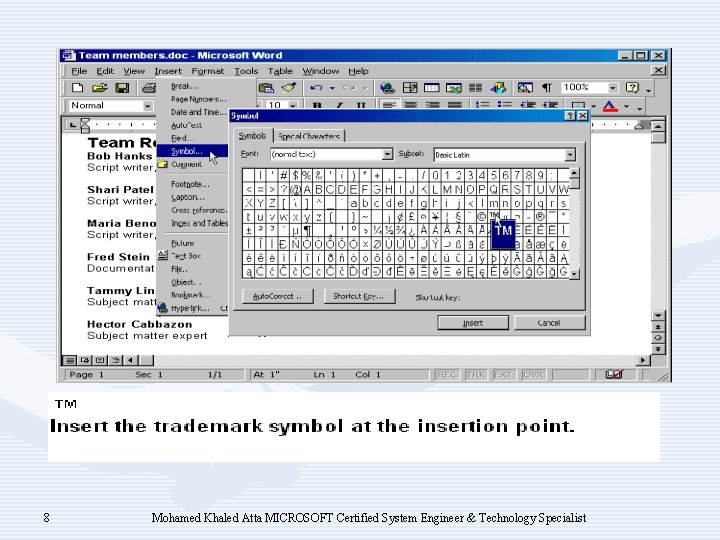This screenshot has width=720, height=540.
Task: Click the Redo arrow icon
Action: coord(349,88)
